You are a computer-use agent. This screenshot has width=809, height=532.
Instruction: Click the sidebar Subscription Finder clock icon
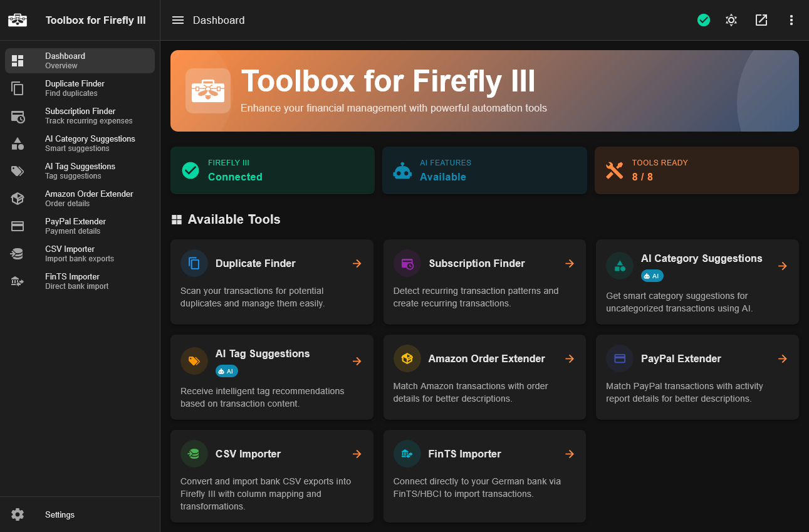[18, 116]
